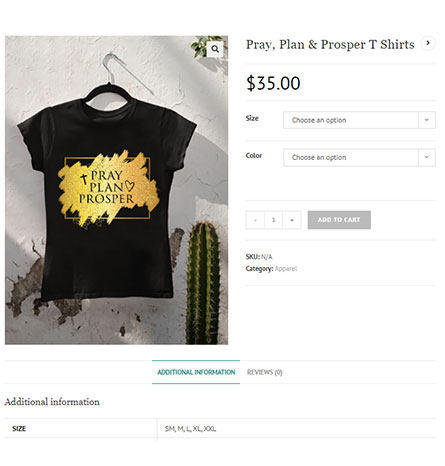Click the Pray, Plan & Prosper title
The image size is (445, 466).
coord(330,45)
